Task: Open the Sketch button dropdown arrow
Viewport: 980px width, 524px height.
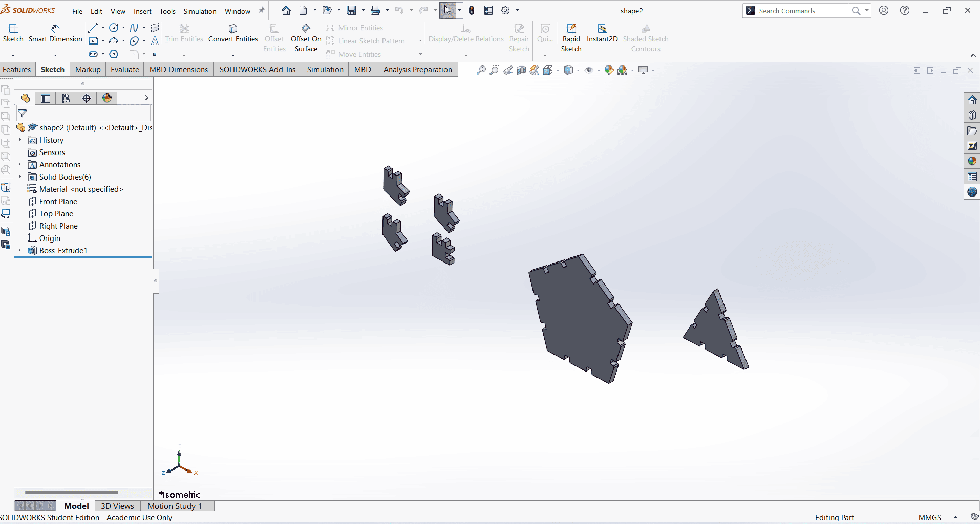Action: point(13,55)
